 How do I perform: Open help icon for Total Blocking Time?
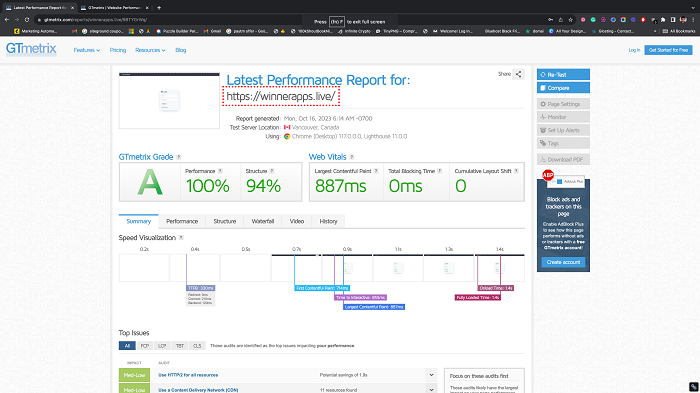(440, 171)
